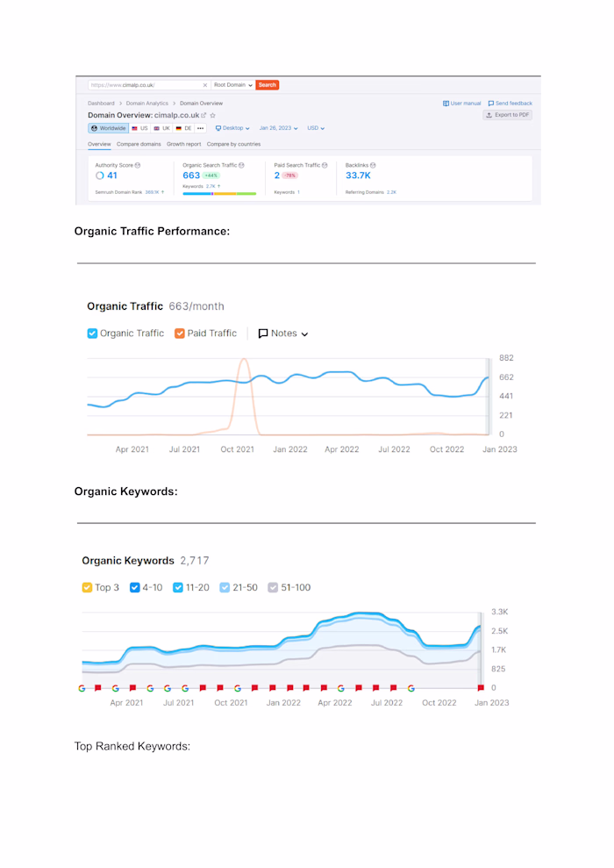Open the Jan 26, 2023 date selector
Screen dimensions: 614x868
click(276, 127)
